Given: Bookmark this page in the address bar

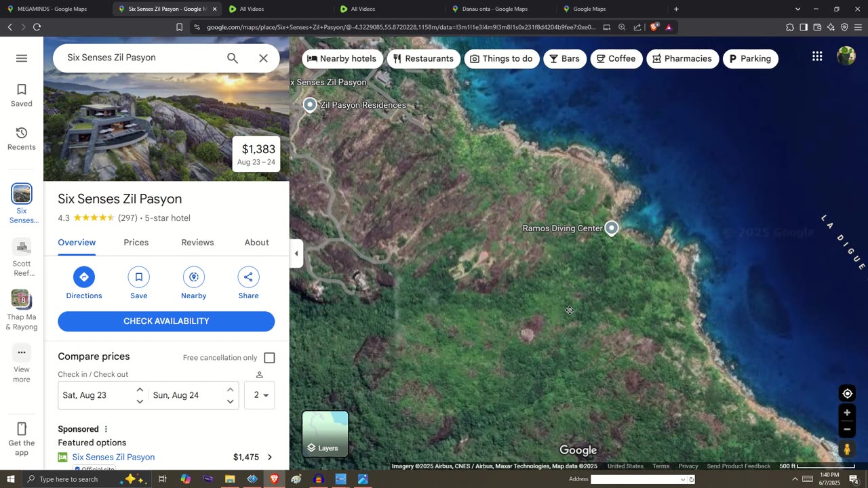Looking at the screenshot, I should (179, 27).
